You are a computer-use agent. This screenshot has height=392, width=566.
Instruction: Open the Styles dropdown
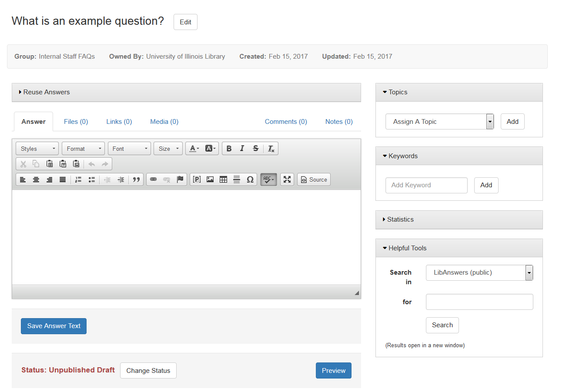point(37,149)
